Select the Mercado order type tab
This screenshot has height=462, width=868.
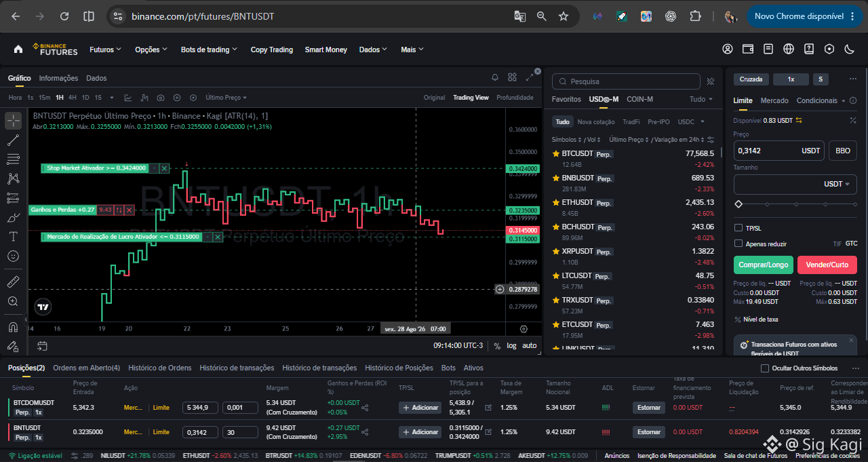tap(774, 100)
